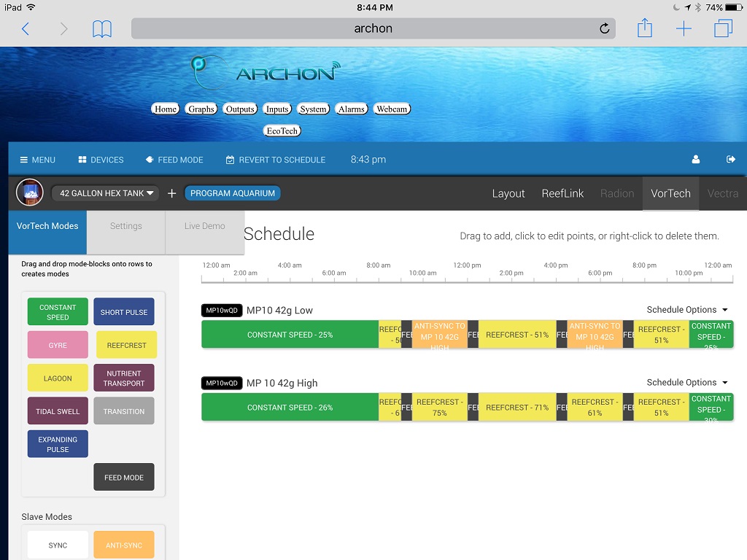Open the hamburger MENU
This screenshot has width=747, height=560.
coord(38,160)
